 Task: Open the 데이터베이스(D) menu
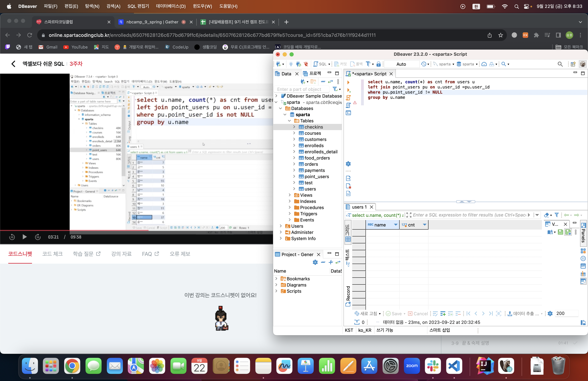pyautogui.click(x=171, y=6)
